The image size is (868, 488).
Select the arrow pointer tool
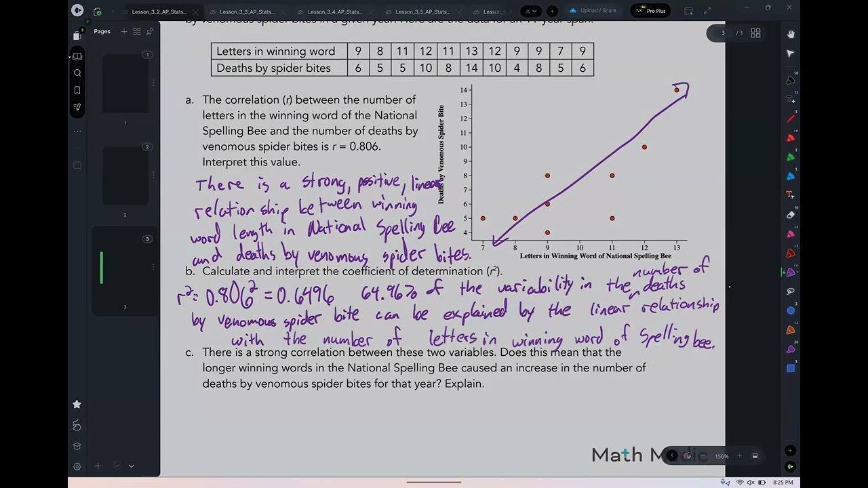(791, 54)
